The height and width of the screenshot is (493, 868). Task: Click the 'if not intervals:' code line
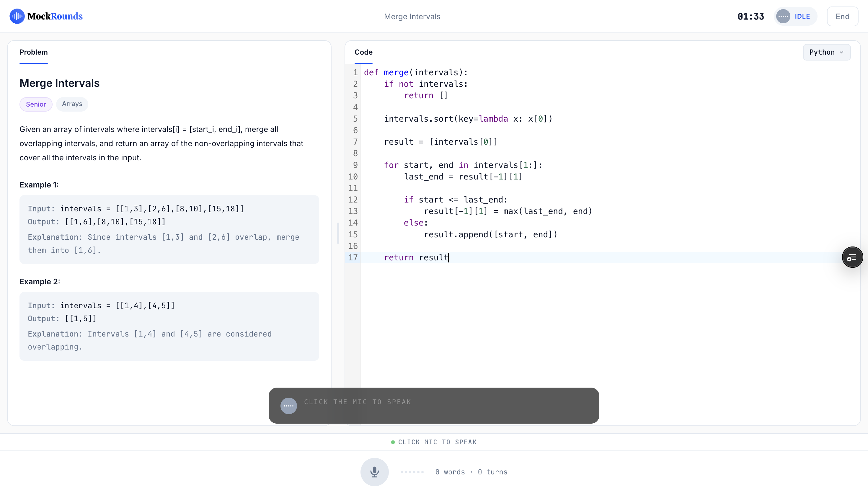tap(426, 84)
